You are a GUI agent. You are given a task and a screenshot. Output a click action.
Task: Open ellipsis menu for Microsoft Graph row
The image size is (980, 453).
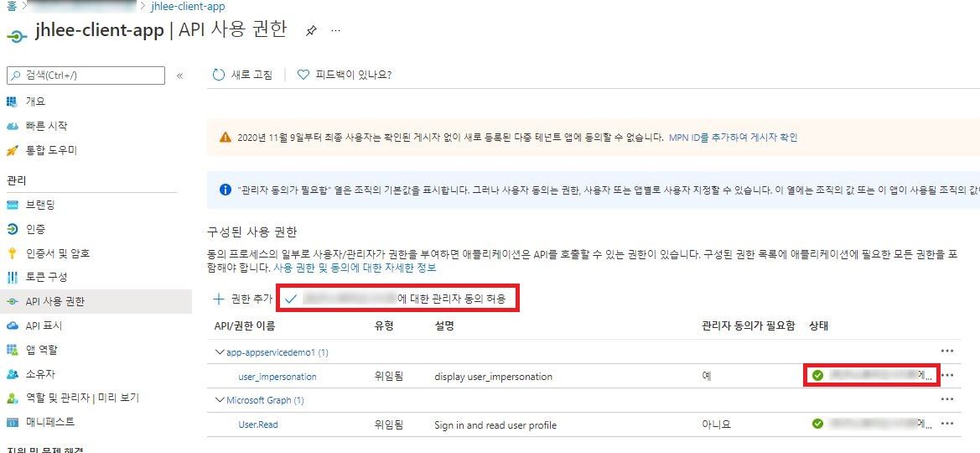tap(947, 399)
